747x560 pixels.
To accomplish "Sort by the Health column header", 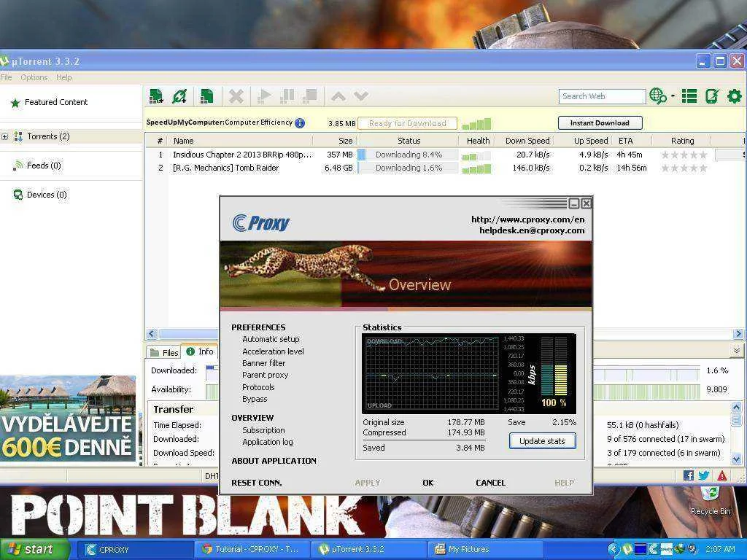I will coord(478,141).
